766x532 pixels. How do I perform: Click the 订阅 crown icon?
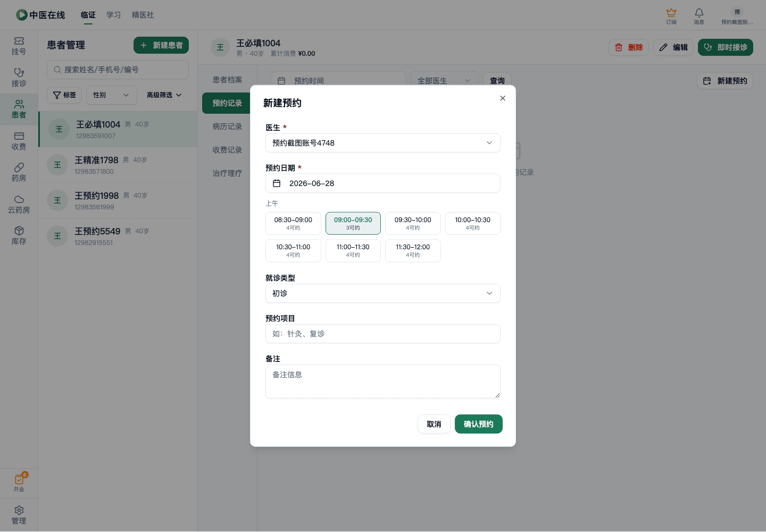pyautogui.click(x=671, y=16)
